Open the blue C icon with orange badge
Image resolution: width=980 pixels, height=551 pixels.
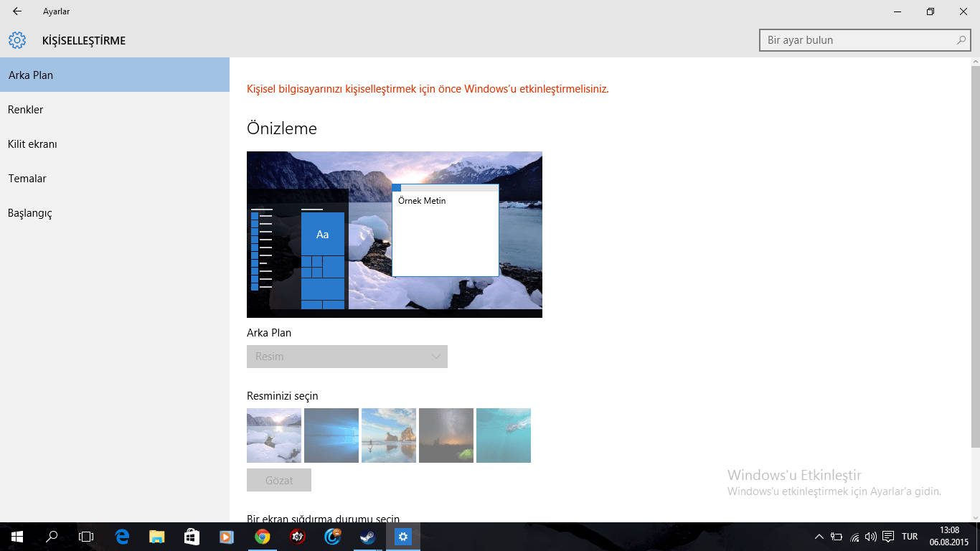coord(333,537)
